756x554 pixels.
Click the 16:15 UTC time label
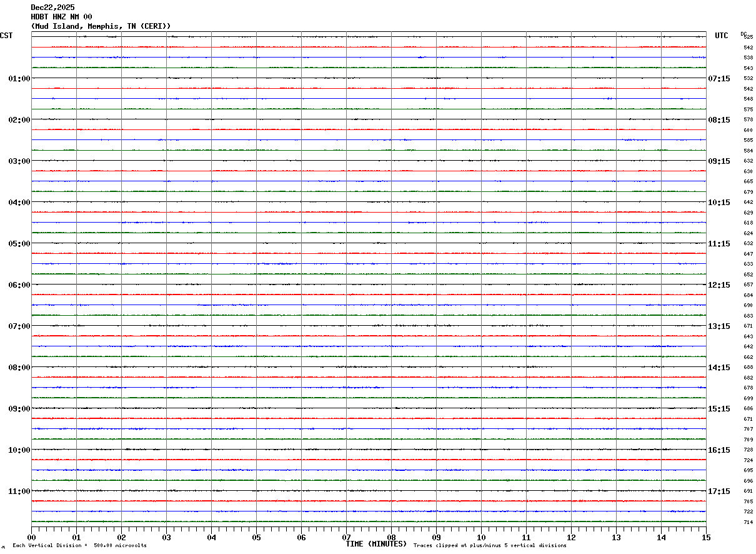coord(719,450)
